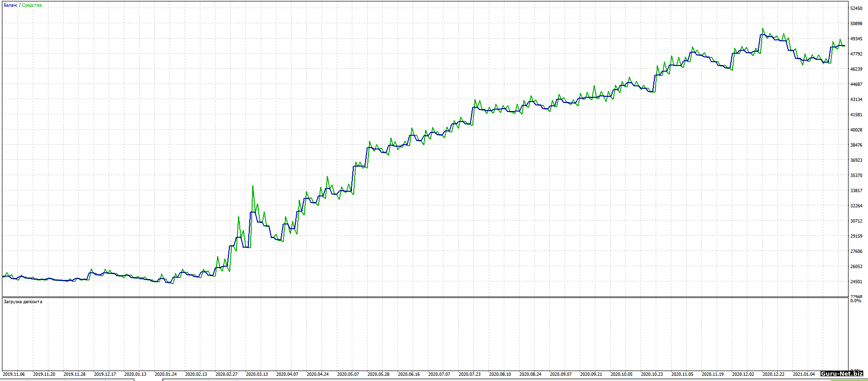Click the 52450 value on the price axis
This screenshot has width=868, height=381.
click(857, 9)
